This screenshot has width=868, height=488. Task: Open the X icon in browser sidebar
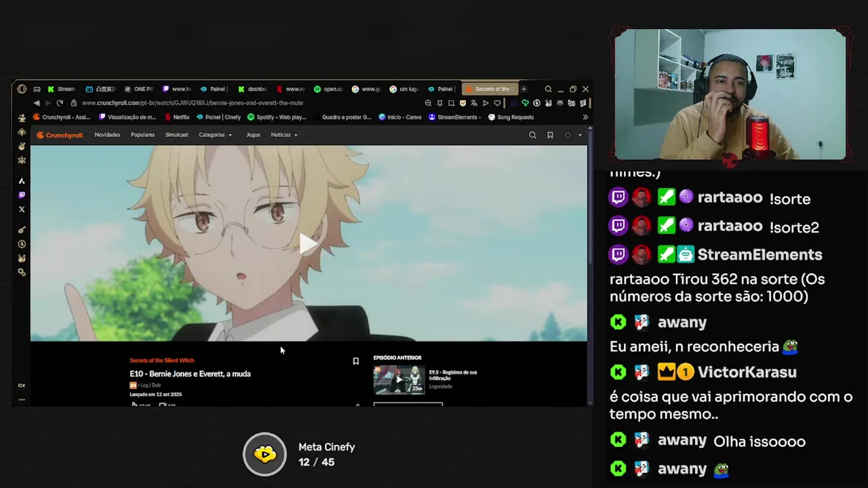click(22, 209)
